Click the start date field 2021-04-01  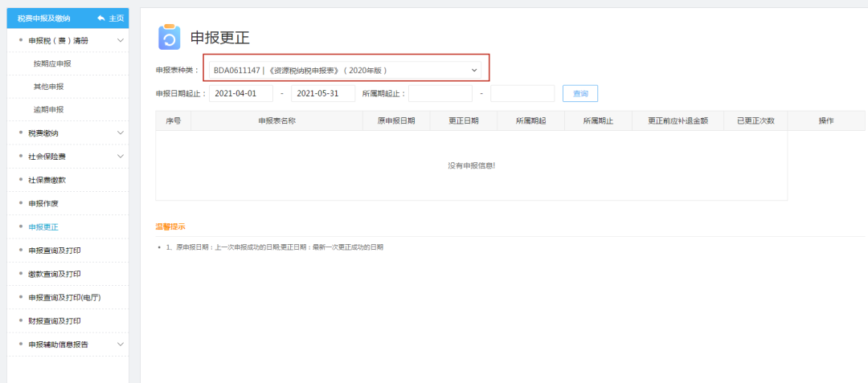(241, 93)
